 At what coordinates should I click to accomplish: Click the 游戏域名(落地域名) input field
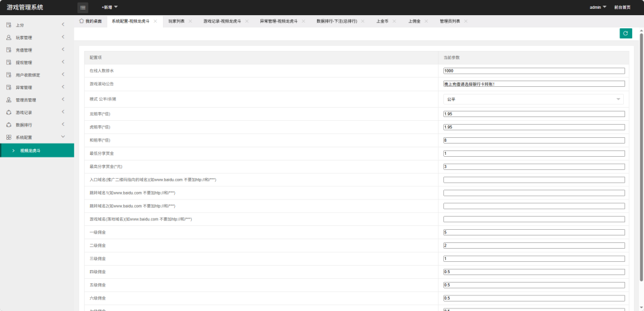point(534,219)
